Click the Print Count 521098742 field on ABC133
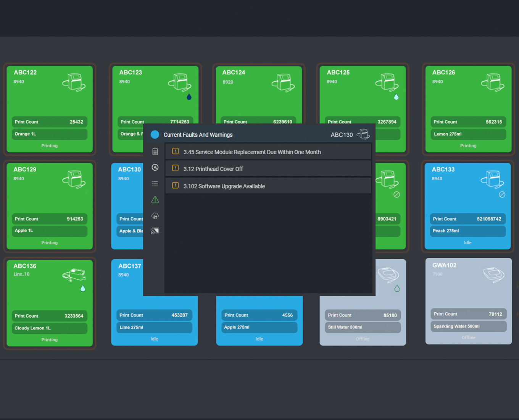The image size is (519, 420). point(468,219)
